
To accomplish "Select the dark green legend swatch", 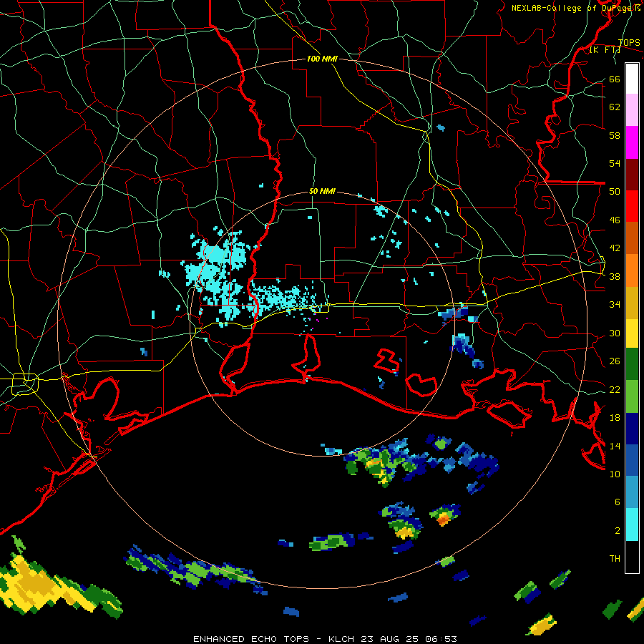I will pos(632,364).
